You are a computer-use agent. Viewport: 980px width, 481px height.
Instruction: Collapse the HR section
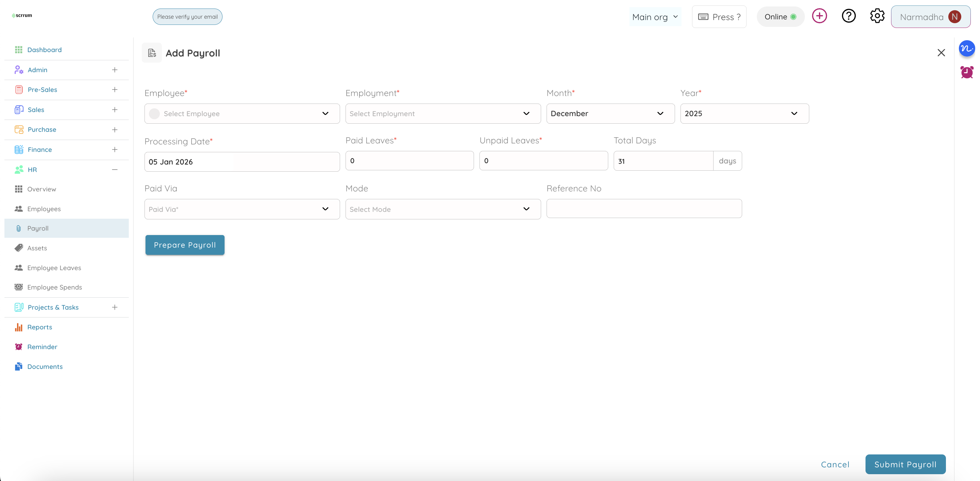pyautogui.click(x=114, y=170)
